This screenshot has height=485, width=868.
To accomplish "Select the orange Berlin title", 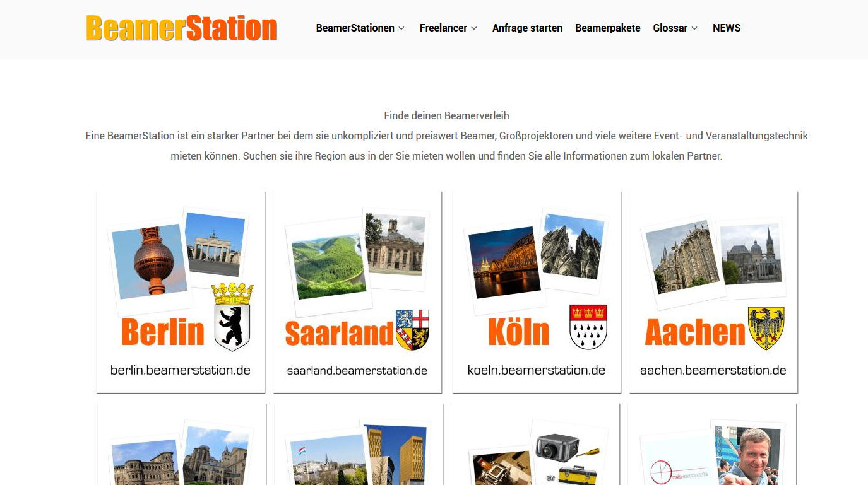I will [163, 332].
